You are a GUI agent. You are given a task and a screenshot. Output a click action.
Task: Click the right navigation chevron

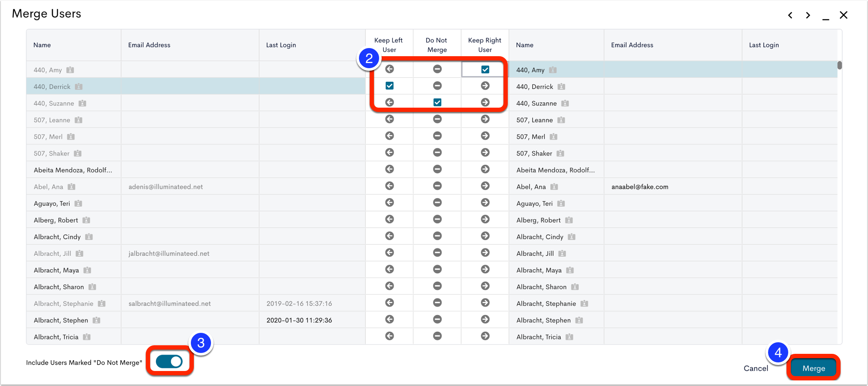pyautogui.click(x=808, y=15)
